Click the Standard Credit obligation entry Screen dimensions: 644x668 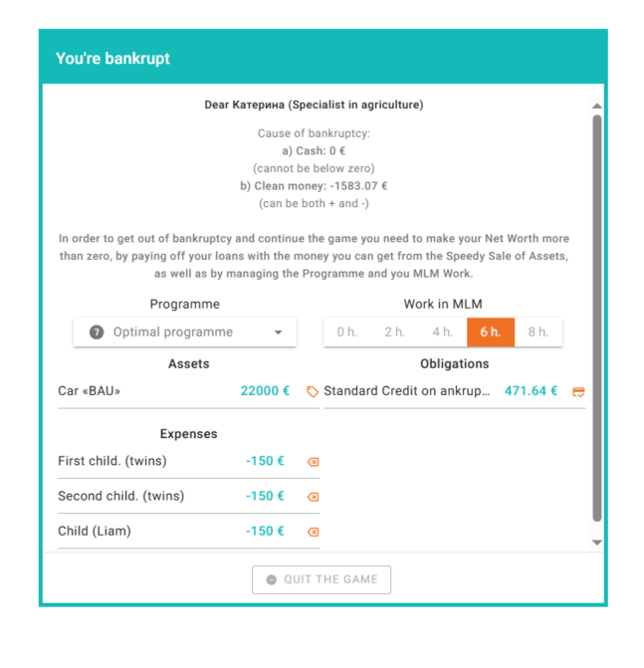click(408, 391)
